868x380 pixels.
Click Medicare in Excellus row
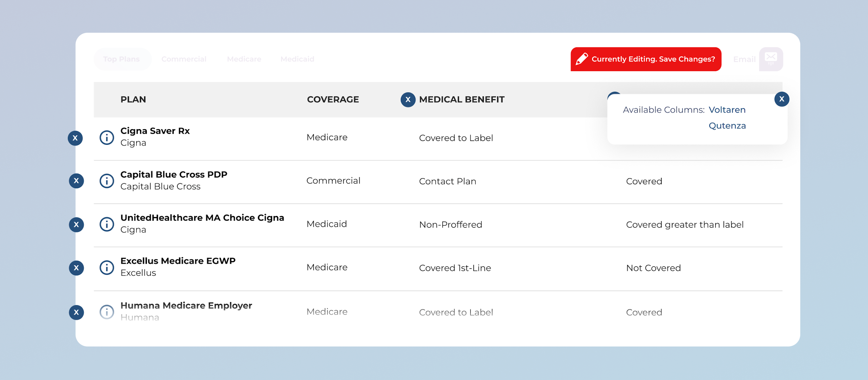(327, 268)
